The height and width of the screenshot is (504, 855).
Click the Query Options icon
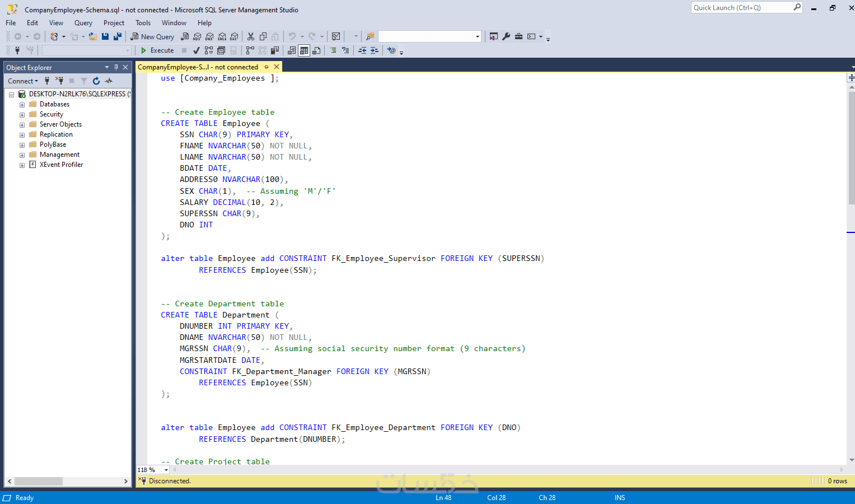[x=221, y=50]
